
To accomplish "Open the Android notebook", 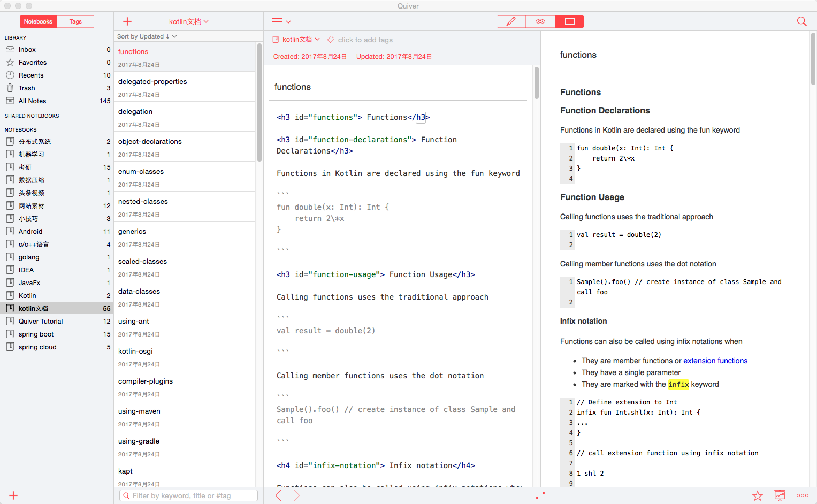I will point(57,232).
